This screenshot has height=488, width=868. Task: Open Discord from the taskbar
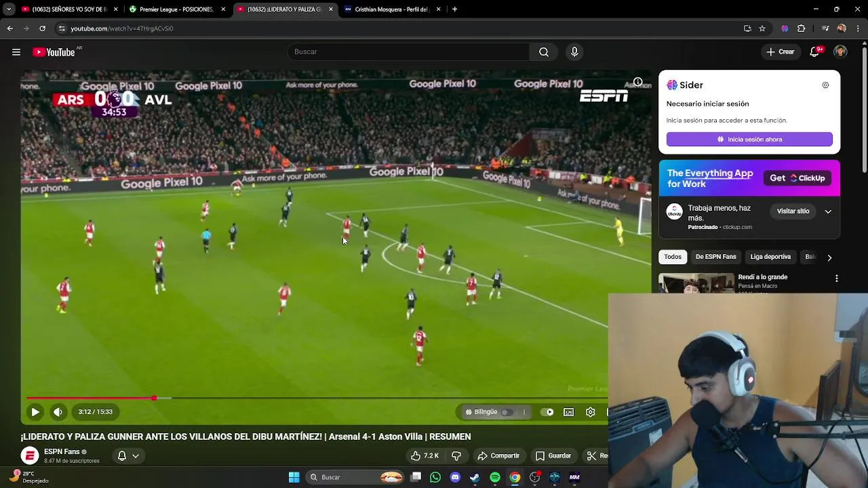tap(455, 477)
